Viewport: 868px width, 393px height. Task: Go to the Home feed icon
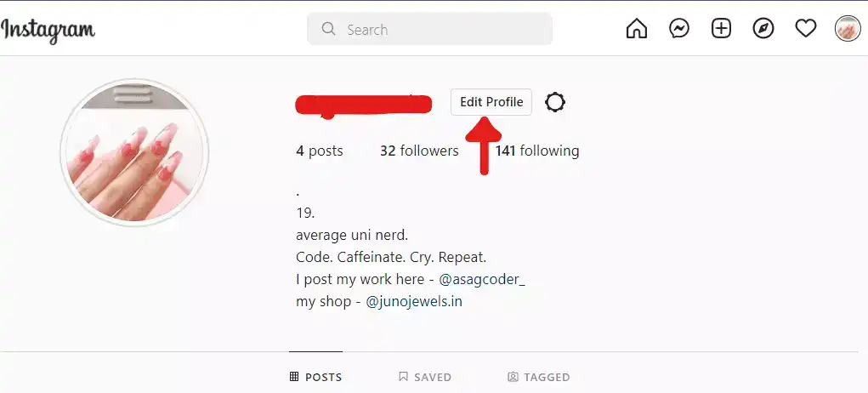coord(637,28)
